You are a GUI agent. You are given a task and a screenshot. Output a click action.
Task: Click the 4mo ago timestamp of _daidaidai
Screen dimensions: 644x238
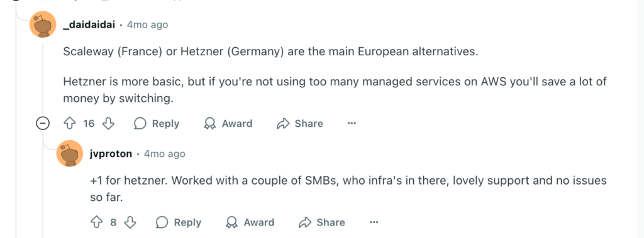(x=147, y=25)
